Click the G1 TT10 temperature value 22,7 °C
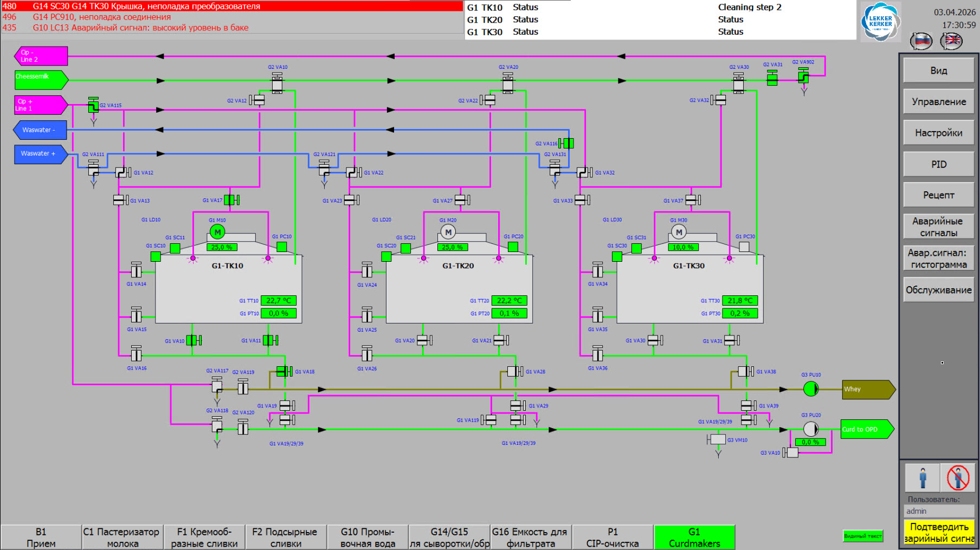The height and width of the screenshot is (550, 980). [279, 300]
